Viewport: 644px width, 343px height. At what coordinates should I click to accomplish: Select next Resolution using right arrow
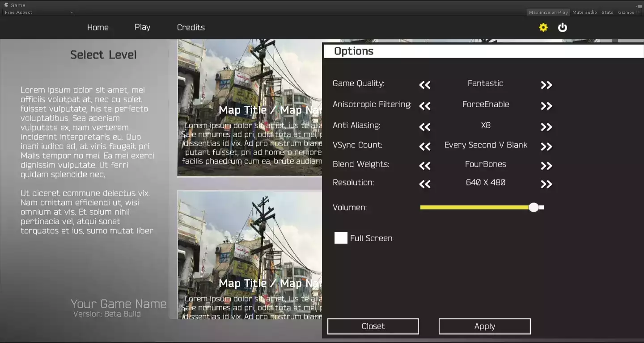click(x=546, y=184)
